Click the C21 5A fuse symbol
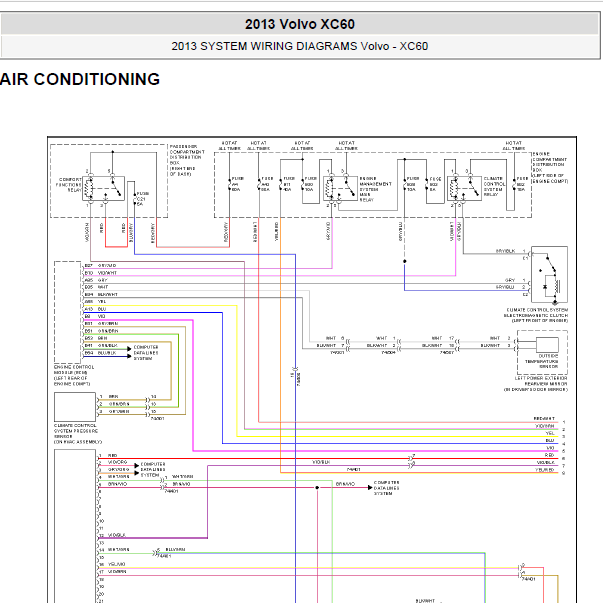This screenshot has height=603, width=603. click(x=135, y=198)
